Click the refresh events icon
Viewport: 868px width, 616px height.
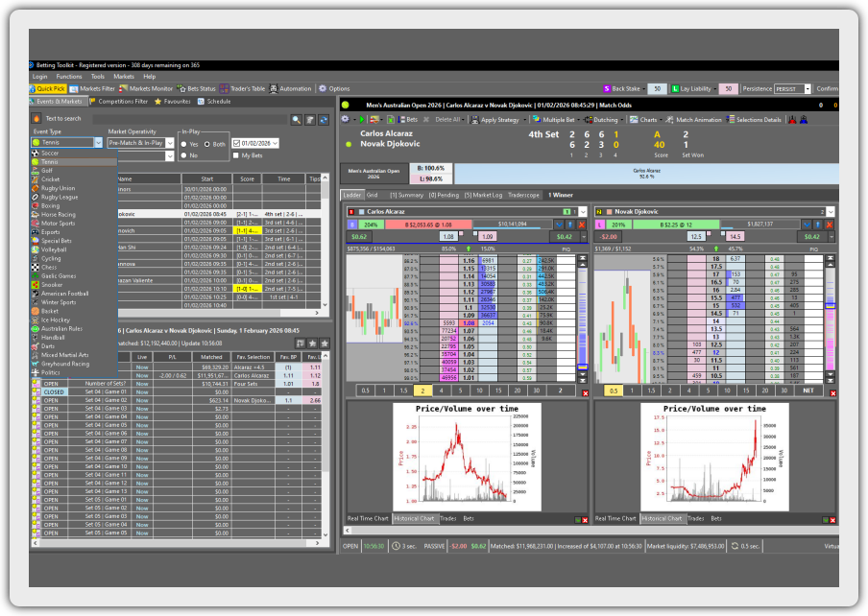tap(324, 119)
